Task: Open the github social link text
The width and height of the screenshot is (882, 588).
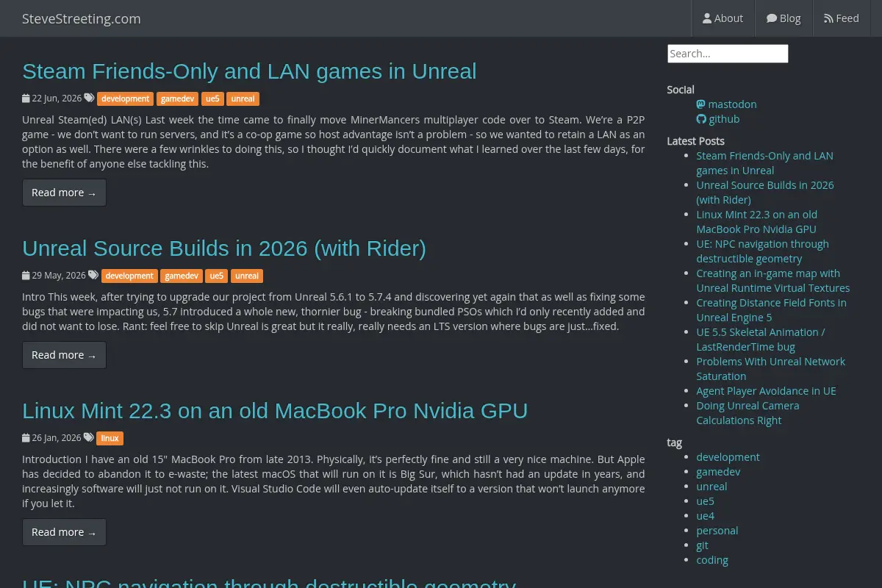Action: coord(724,119)
